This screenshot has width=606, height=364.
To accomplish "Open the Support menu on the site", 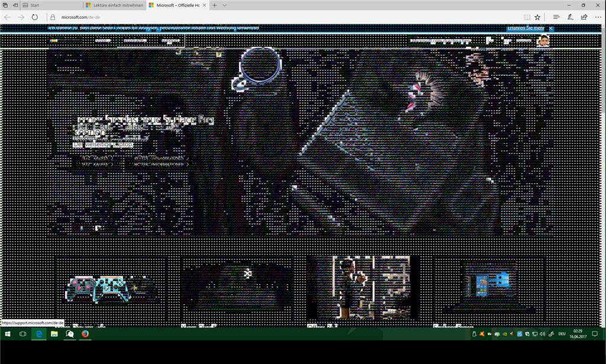I will 170,41.
